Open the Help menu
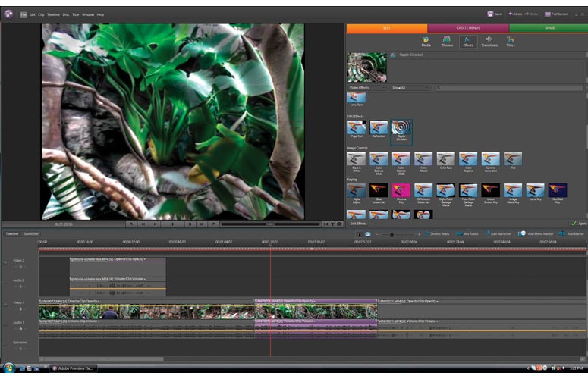 tap(100, 14)
